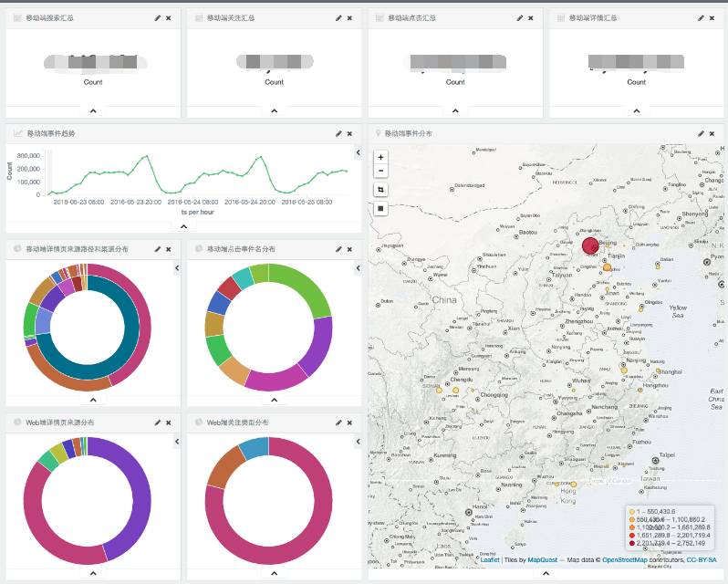Toggle legend on nested donut chart panel
Screen dimensions: 728x584
177,268
